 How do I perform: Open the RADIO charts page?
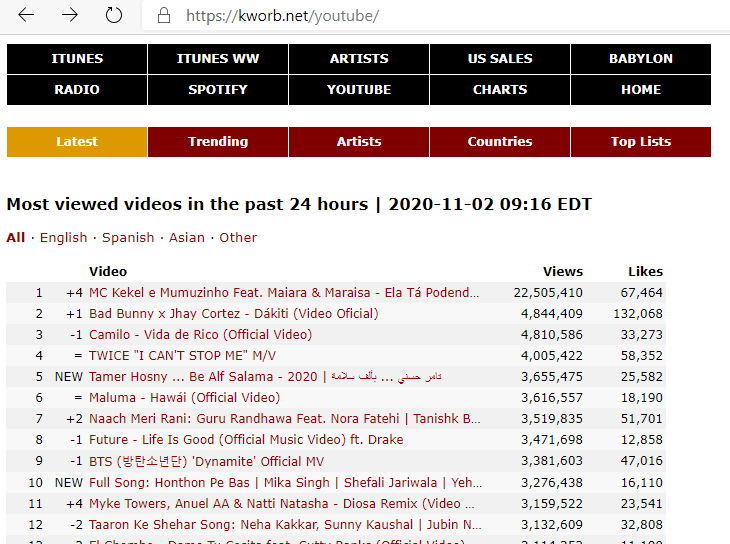pyautogui.click(x=77, y=90)
